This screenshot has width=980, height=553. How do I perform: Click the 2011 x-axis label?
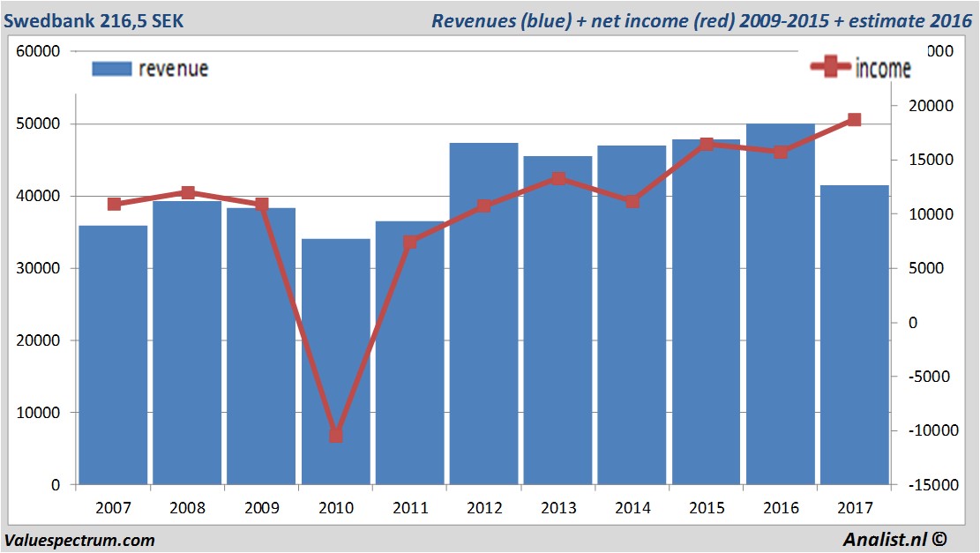[x=410, y=507]
